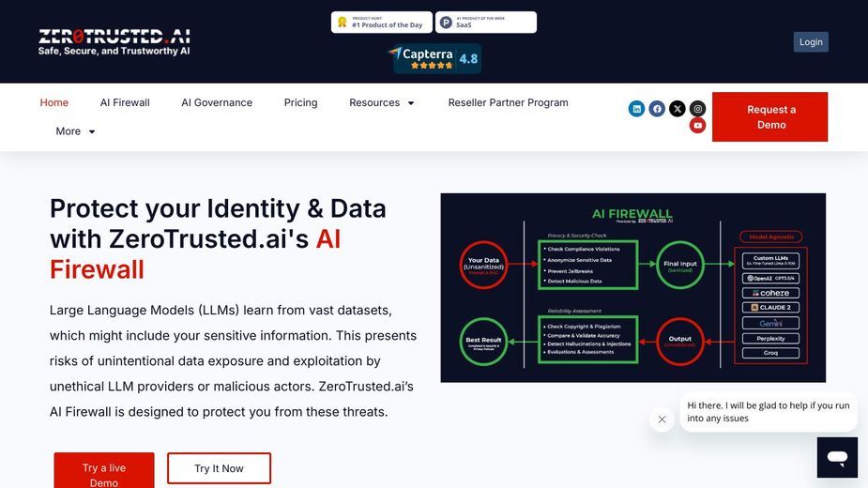Viewport: 868px width, 488px height.
Task: Click the Request a Demo button
Action: (x=770, y=117)
